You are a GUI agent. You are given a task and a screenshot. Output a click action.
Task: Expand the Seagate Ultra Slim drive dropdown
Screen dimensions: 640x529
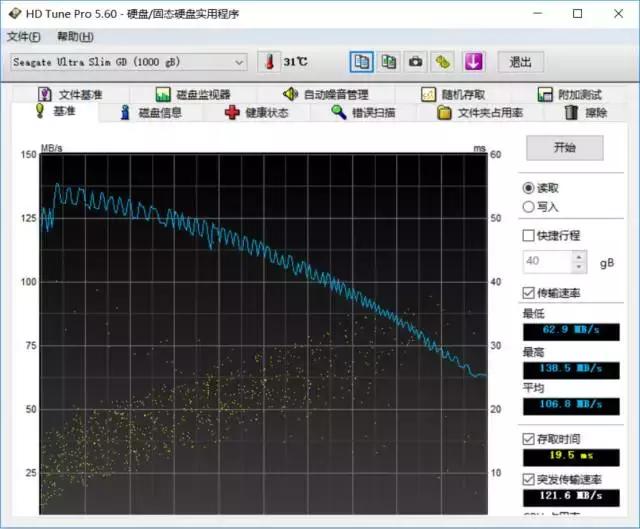239,62
